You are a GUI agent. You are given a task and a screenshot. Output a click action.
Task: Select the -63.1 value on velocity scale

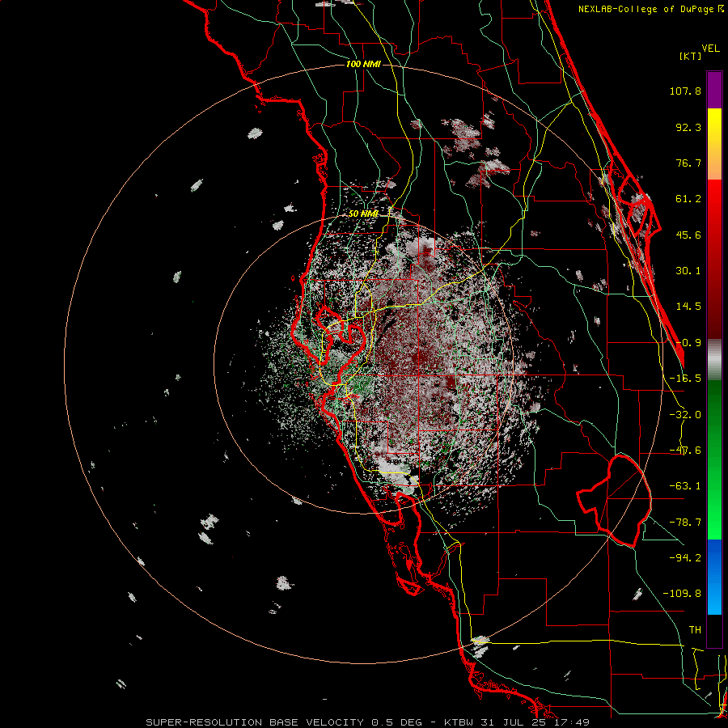(x=685, y=486)
